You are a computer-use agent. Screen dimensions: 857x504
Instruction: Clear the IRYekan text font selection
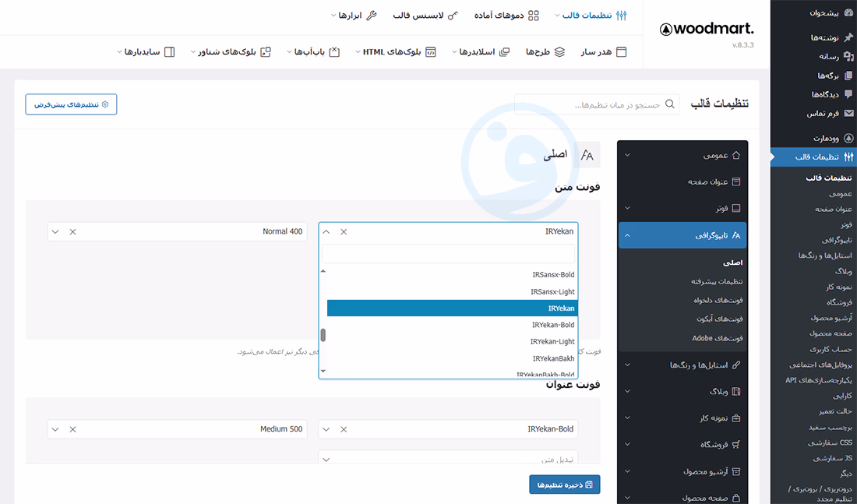click(344, 232)
